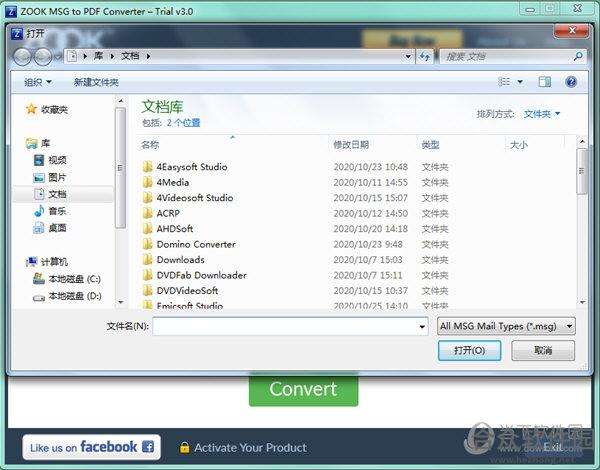Click the facebook logo icon in main window
The image size is (600, 470).
pyautogui.click(x=148, y=447)
